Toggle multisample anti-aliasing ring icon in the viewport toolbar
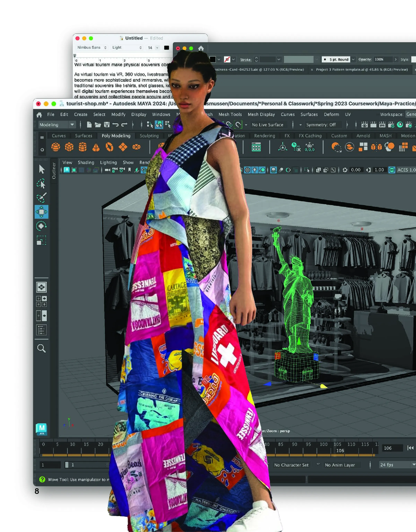The image size is (416, 532). click(x=288, y=170)
